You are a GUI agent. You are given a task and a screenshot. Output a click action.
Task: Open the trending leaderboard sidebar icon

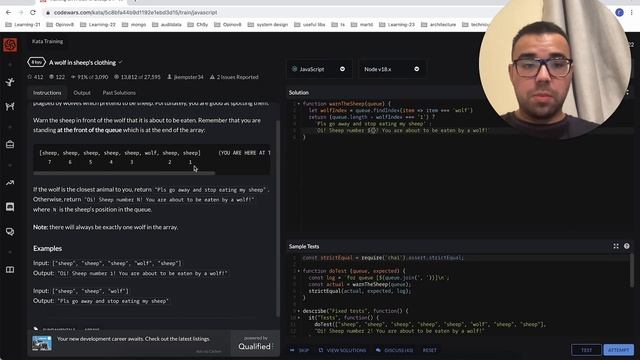tap(10, 182)
